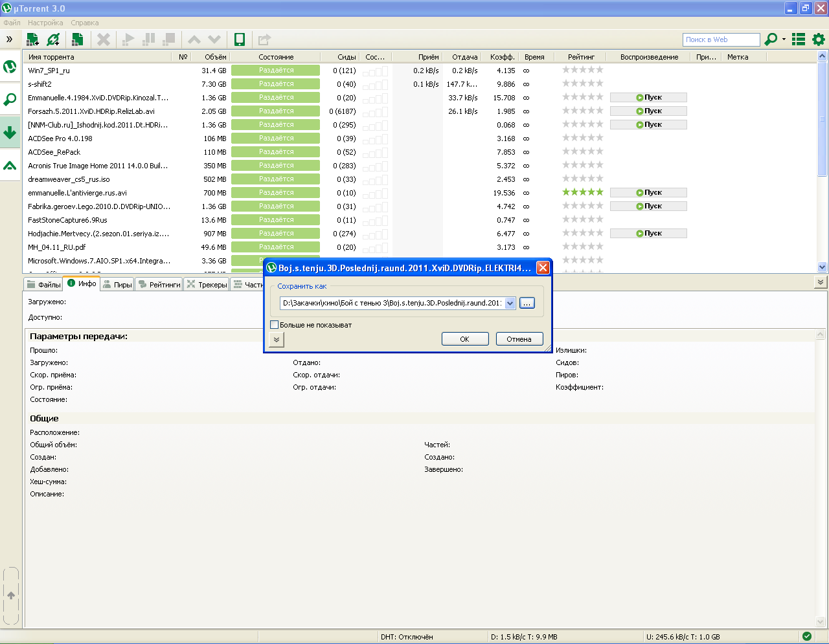Viewport: 829px width, 644px height.
Task: Click Add Torrent from URL icon
Action: [53, 39]
